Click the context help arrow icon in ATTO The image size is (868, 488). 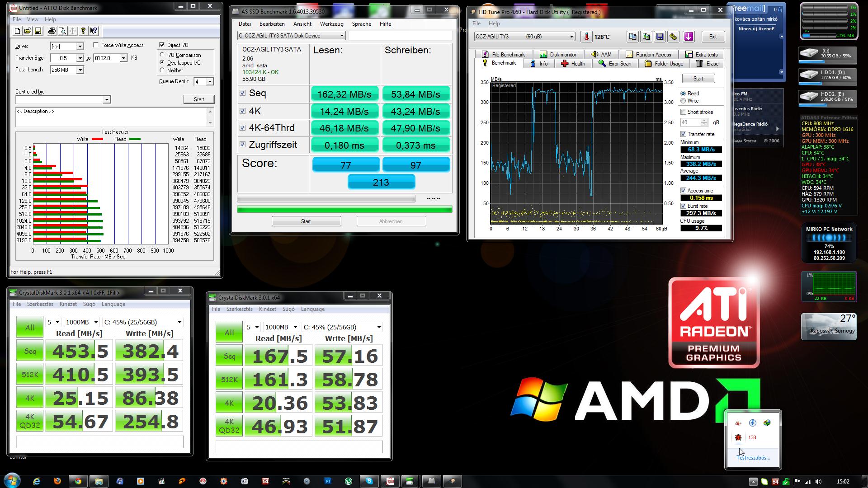tap(94, 31)
